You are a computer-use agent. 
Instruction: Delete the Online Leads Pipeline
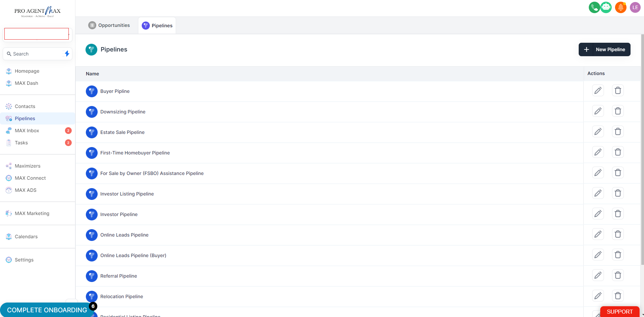pos(618,234)
